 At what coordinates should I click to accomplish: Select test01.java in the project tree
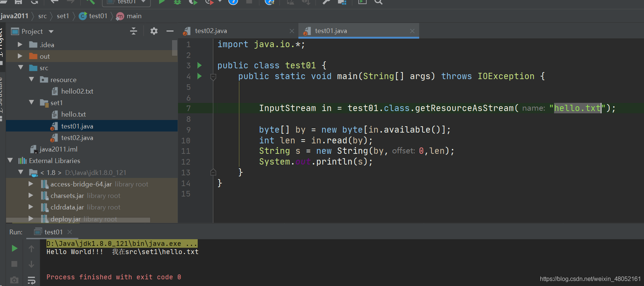coord(77,126)
